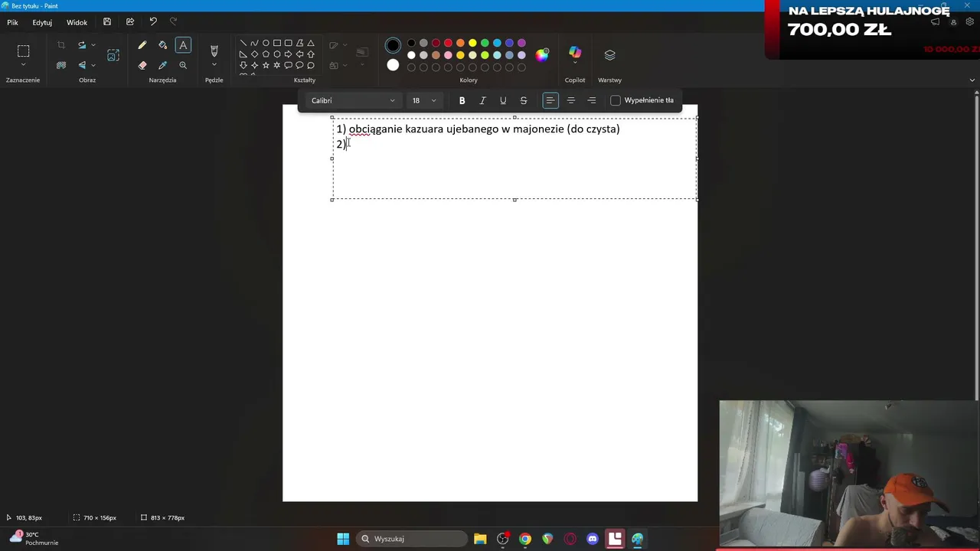Click the Remove background icon
This screenshot has width=980, height=551.
coord(61,66)
